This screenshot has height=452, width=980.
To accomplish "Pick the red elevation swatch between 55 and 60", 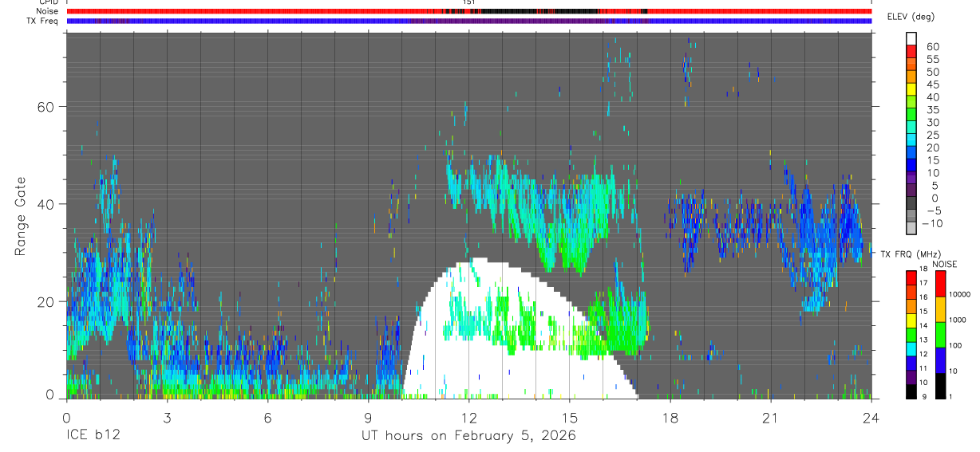I will point(911,51).
